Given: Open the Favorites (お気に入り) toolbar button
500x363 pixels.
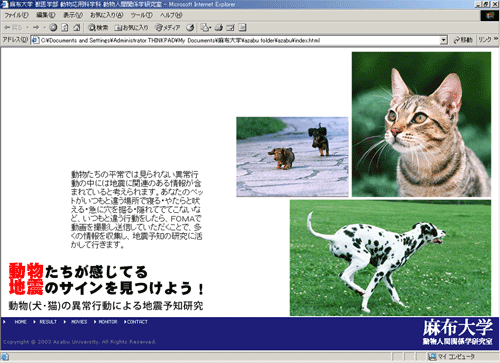Looking at the screenshot, I should click(x=131, y=28).
